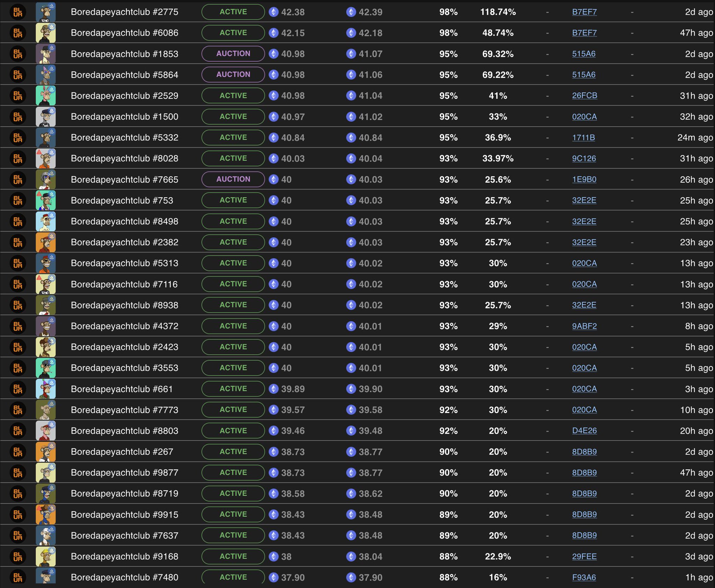Open the ape thumbnail for #3553
This screenshot has width=715, height=588.
46,368
